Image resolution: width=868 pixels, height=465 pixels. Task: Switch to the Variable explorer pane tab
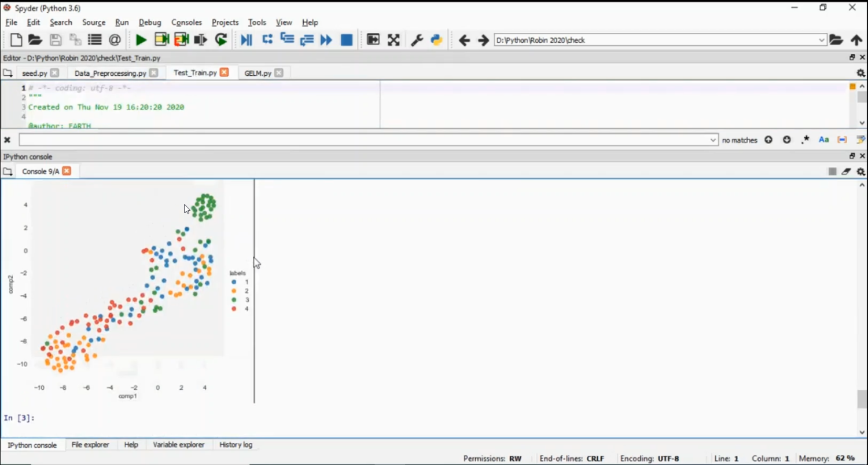(x=178, y=445)
